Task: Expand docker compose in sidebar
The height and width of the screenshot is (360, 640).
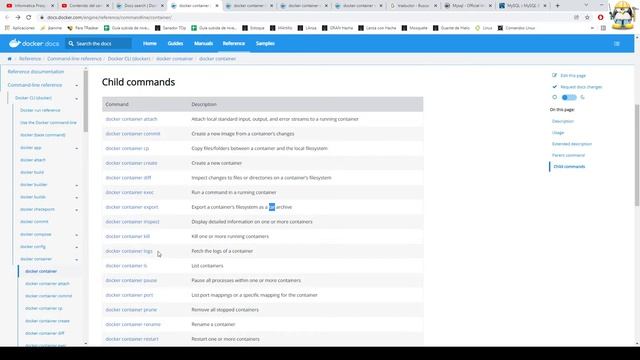Action: (77, 235)
